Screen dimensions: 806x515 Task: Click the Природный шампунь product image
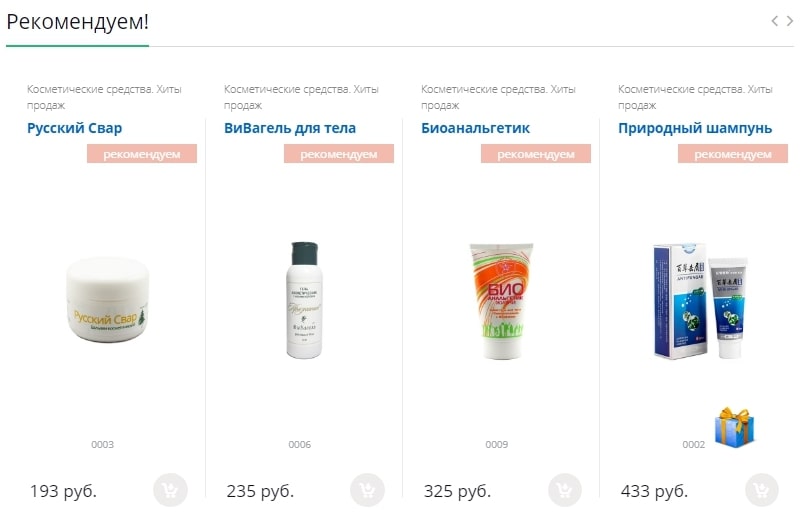tap(698, 300)
